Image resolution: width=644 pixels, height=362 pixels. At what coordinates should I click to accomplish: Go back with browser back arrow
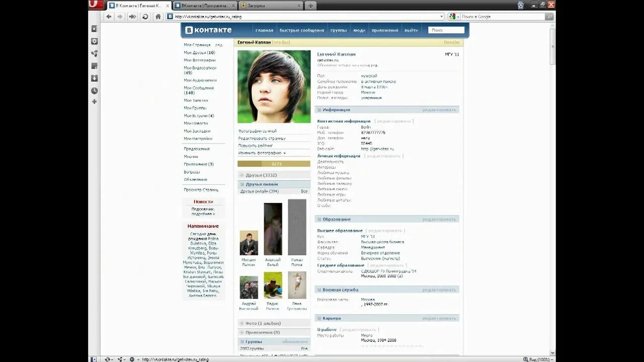click(x=109, y=17)
